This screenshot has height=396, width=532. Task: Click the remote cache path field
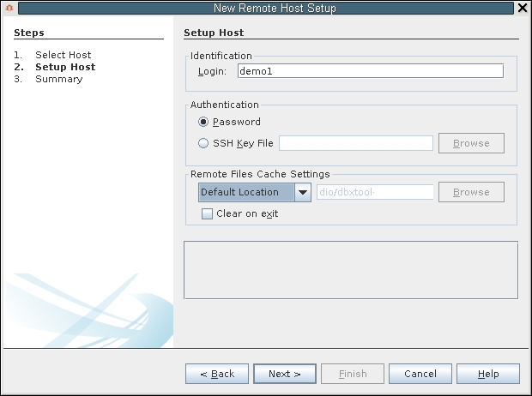[x=375, y=192]
